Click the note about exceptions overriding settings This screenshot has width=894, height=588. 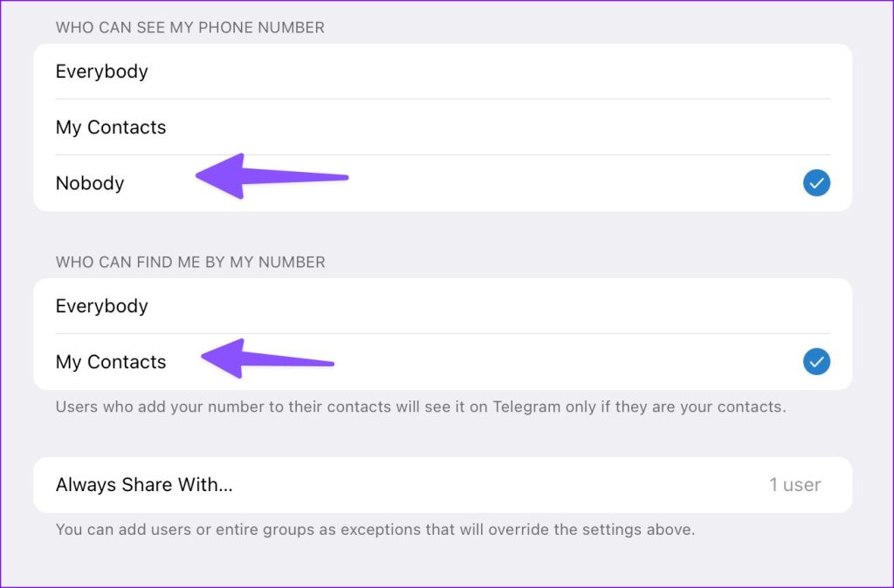pyautogui.click(x=375, y=530)
